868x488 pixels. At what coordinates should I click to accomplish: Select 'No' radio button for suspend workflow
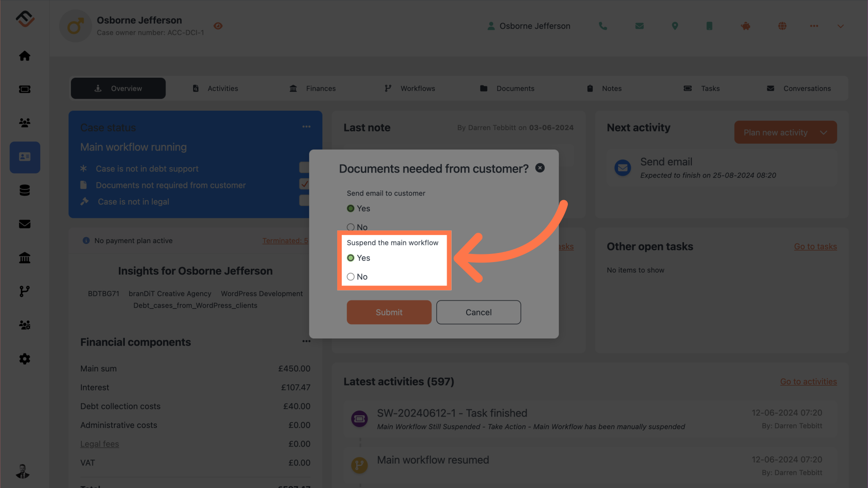coord(350,277)
